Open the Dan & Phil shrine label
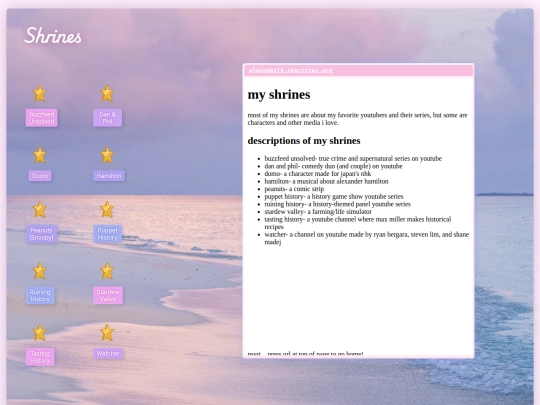 pos(107,118)
